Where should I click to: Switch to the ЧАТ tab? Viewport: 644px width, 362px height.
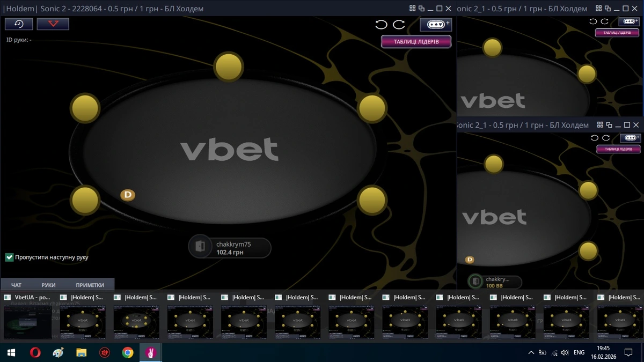coord(17,285)
